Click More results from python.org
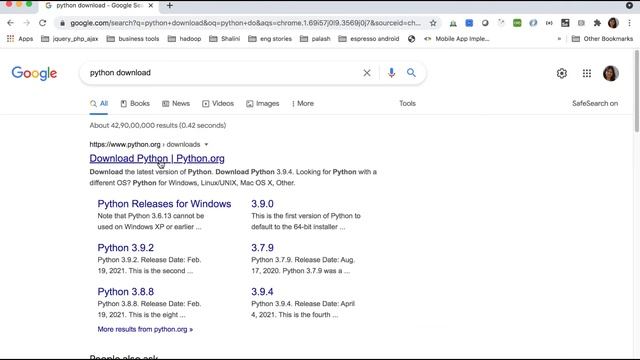The height and width of the screenshot is (360, 640). tap(145, 329)
